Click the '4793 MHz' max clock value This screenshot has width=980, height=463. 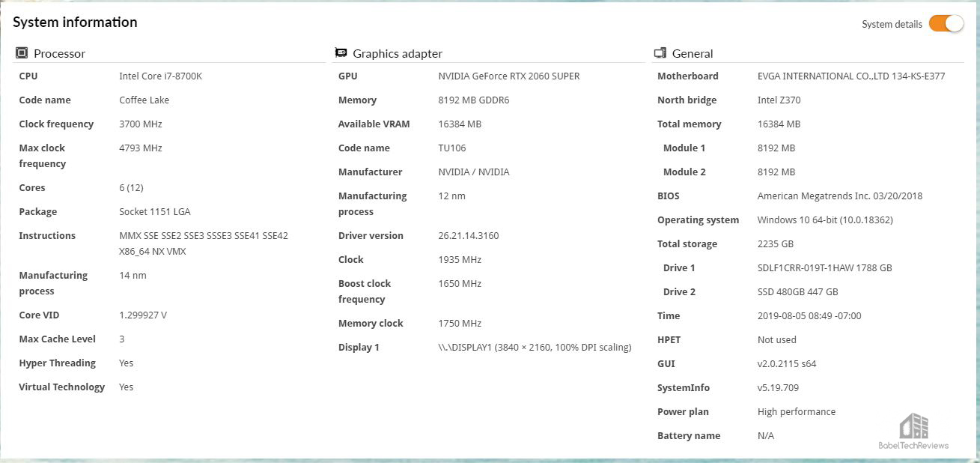click(x=141, y=148)
